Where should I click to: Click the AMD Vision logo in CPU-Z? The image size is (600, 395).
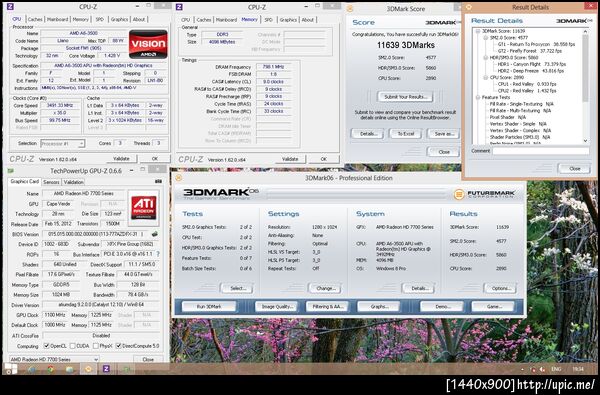coord(148,44)
